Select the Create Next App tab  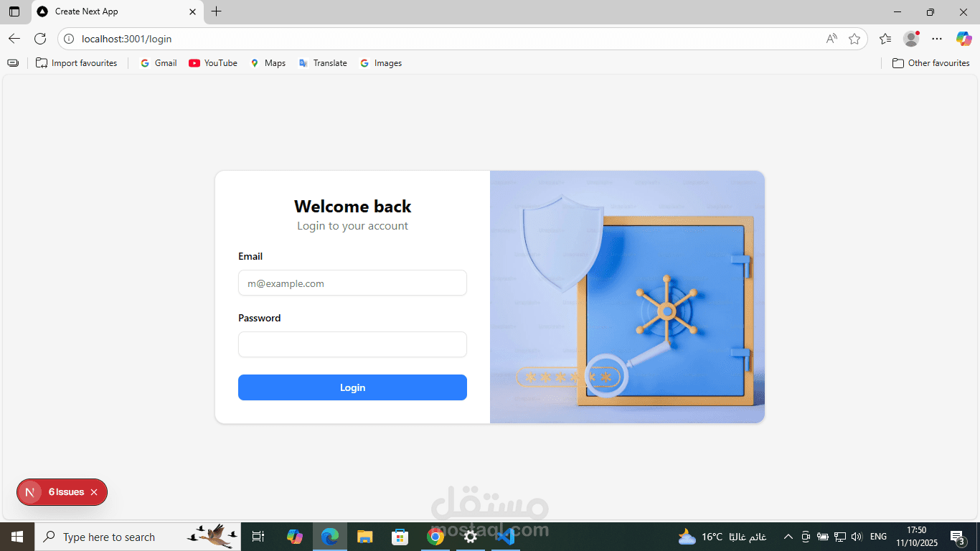(x=117, y=11)
